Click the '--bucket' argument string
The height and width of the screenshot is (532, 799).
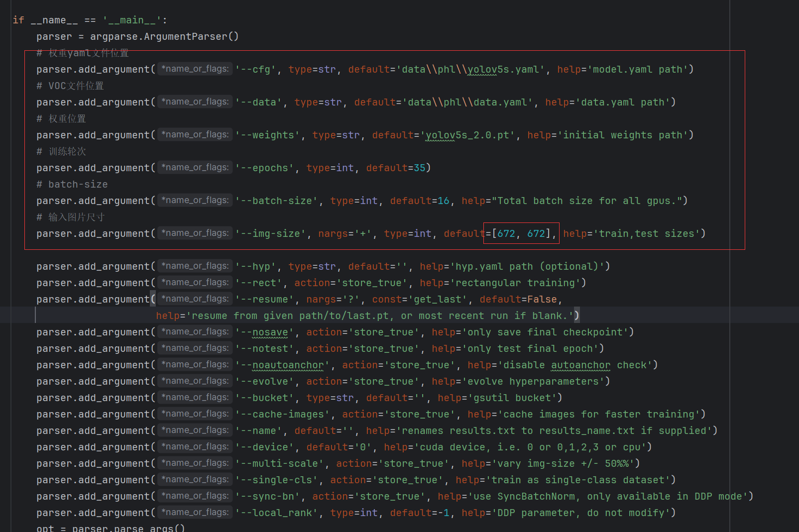tap(264, 398)
